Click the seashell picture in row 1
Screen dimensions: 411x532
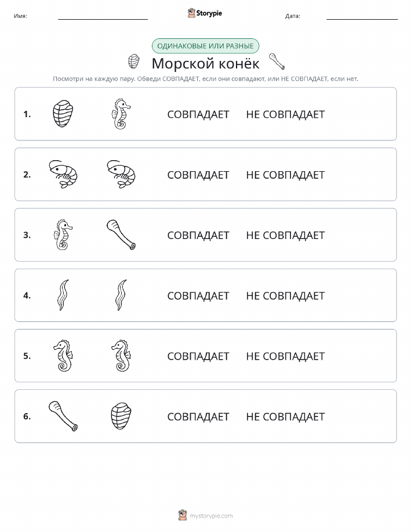pyautogui.click(x=63, y=114)
